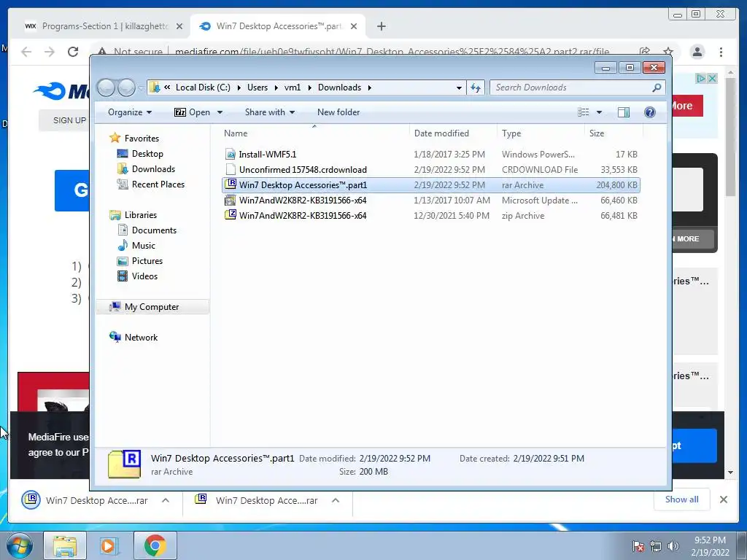Open Chrome three-dot menu
The width and height of the screenshot is (747, 560).
[721, 52]
